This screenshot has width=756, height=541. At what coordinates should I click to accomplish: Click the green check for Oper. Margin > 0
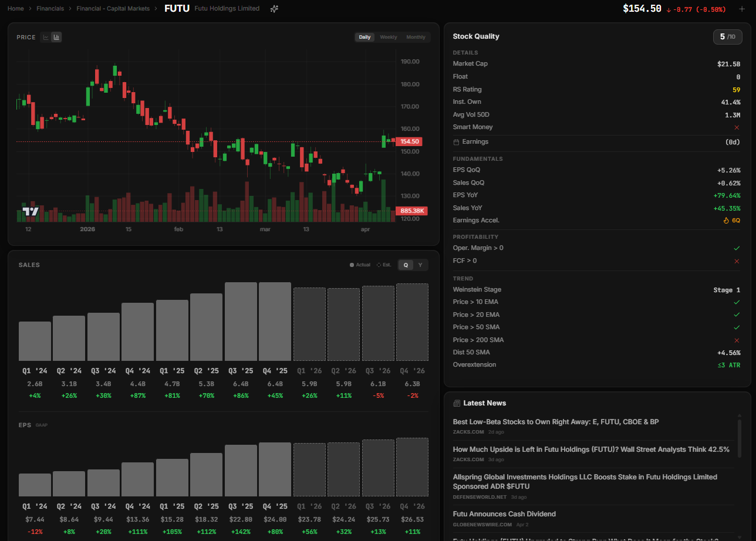tap(737, 248)
